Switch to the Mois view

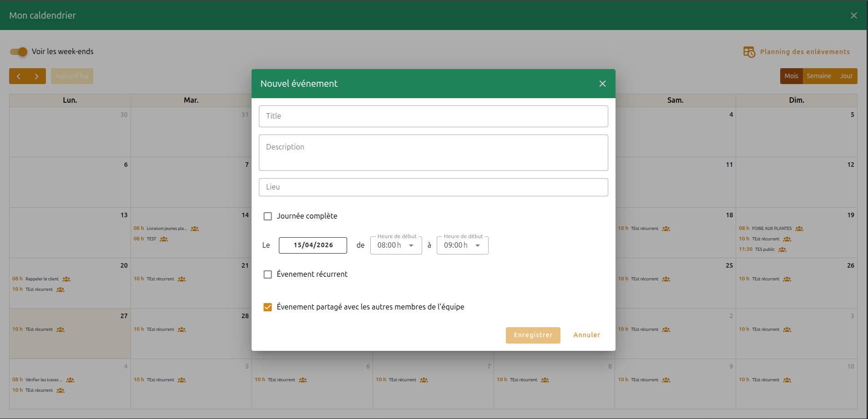point(791,76)
